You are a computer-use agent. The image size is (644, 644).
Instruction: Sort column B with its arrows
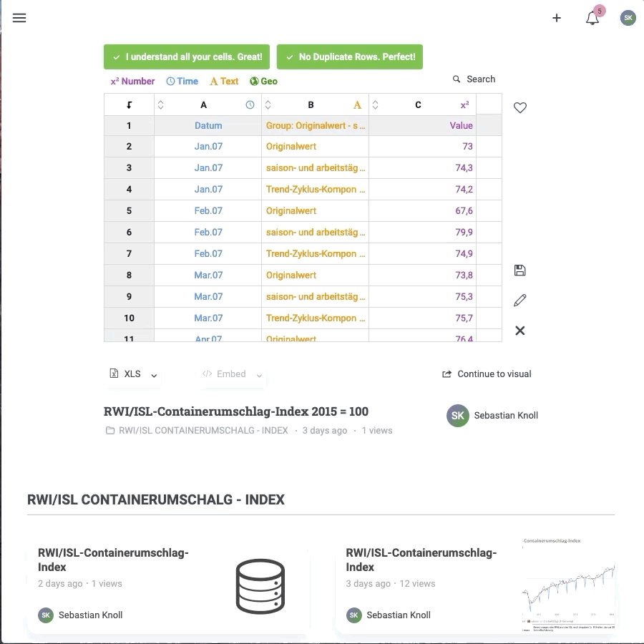268,104
